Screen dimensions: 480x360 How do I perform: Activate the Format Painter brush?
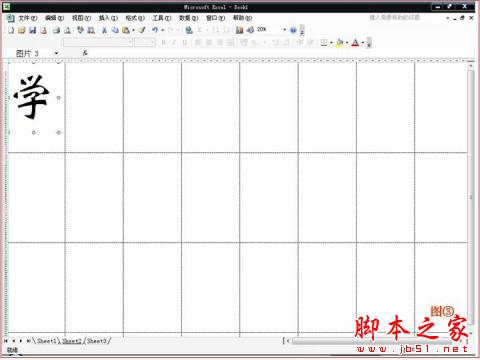coord(142,30)
